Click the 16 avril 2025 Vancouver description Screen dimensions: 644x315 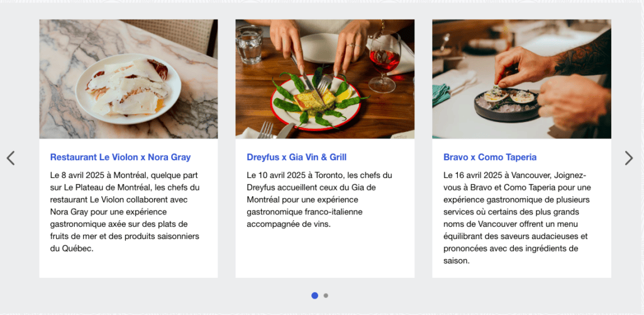[x=515, y=218]
